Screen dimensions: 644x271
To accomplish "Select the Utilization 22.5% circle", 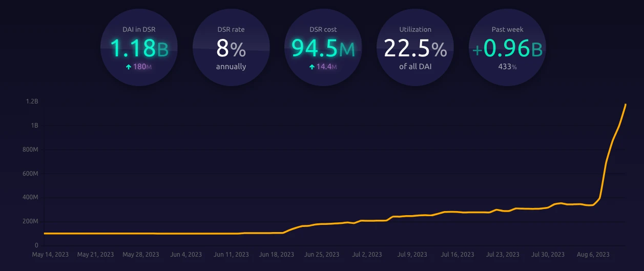I will pyautogui.click(x=415, y=49).
